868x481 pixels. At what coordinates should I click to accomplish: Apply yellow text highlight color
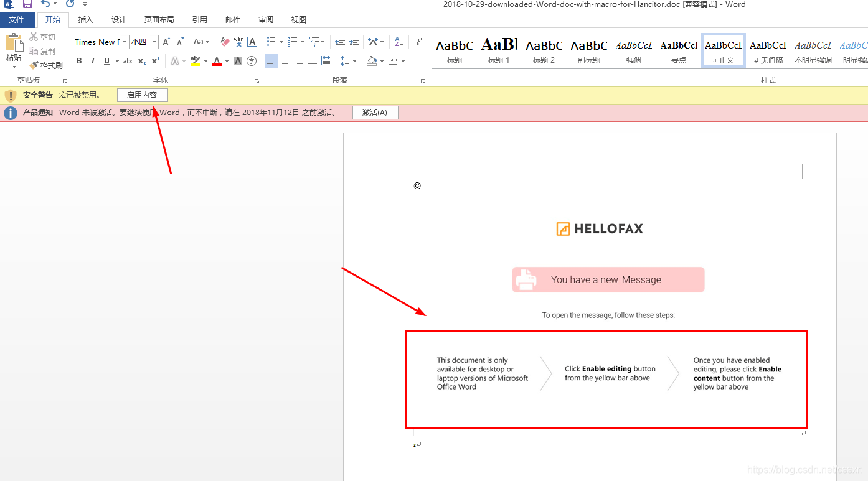[x=196, y=61]
